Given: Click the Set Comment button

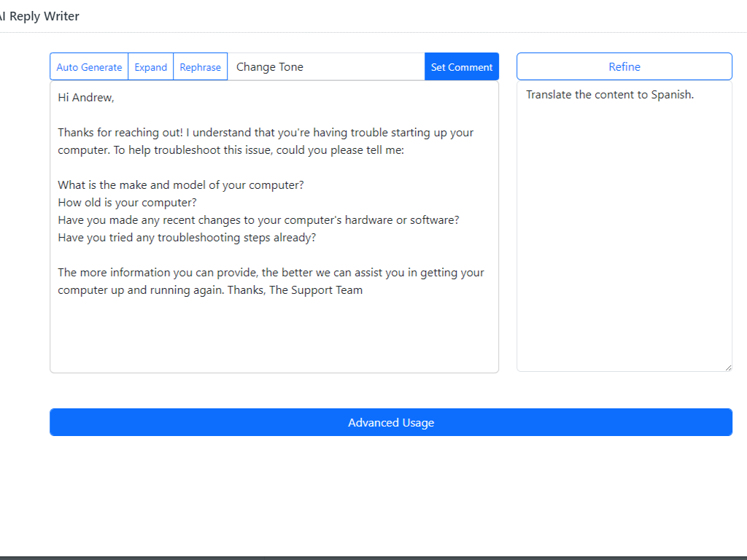Looking at the screenshot, I should 461,67.
